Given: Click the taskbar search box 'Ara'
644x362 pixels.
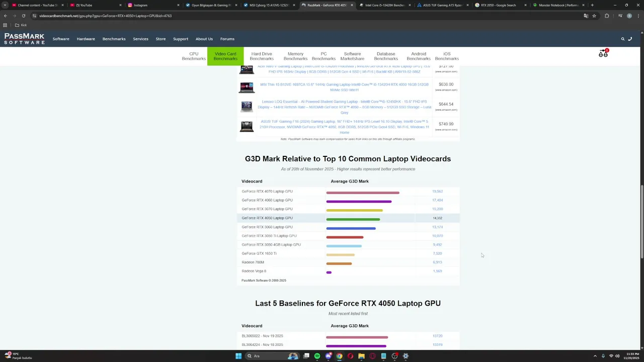Looking at the screenshot, I should (x=272, y=356).
